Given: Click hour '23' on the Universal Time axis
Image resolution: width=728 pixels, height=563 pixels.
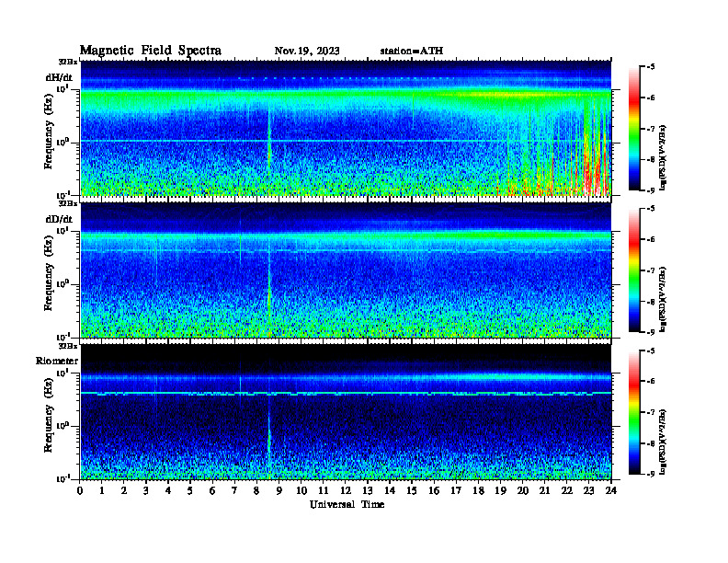Looking at the screenshot, I should [588, 490].
